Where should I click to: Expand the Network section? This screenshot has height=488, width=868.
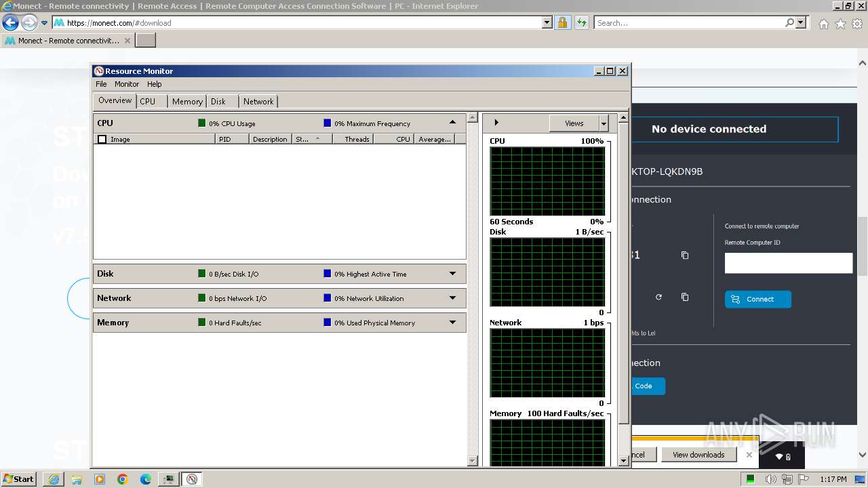pyautogui.click(x=452, y=298)
